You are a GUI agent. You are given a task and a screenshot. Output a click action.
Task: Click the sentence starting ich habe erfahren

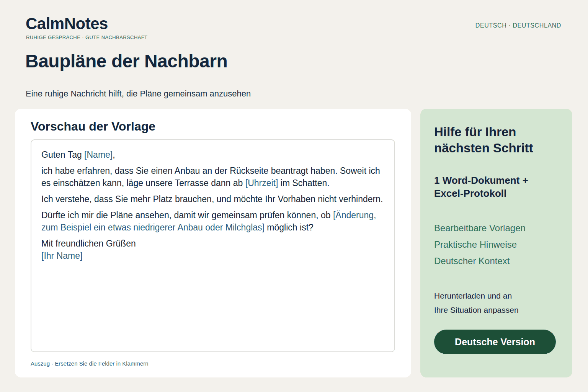coord(211,177)
